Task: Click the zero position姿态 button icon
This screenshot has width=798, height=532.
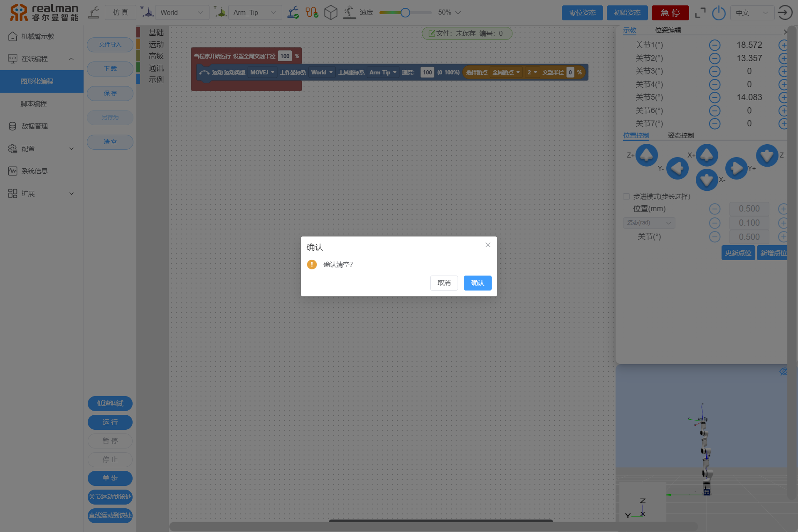Action: pos(582,12)
